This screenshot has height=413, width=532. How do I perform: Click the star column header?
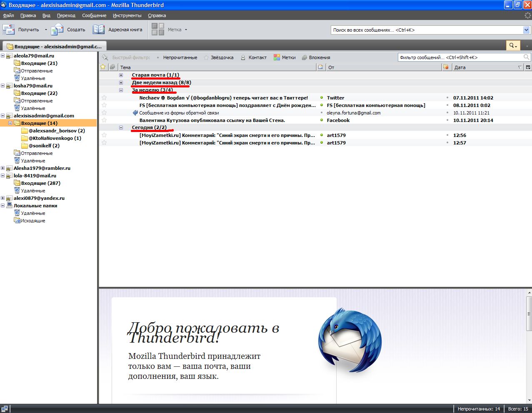pyautogui.click(x=104, y=67)
